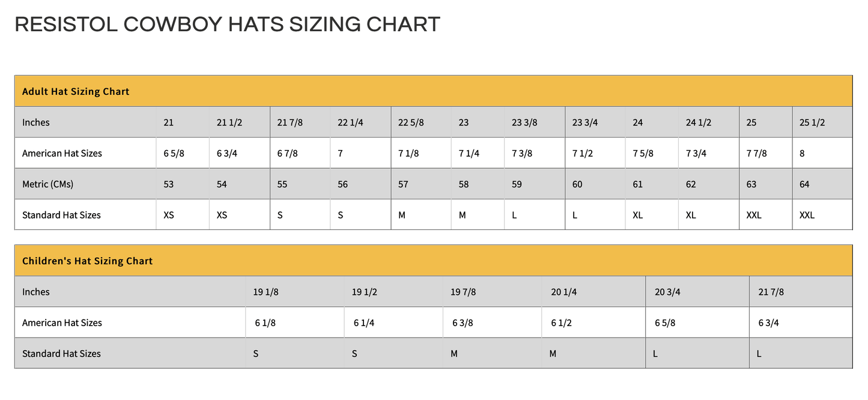The image size is (868, 400).
Task: Select the American hat size 8 cell
Action: point(802,153)
